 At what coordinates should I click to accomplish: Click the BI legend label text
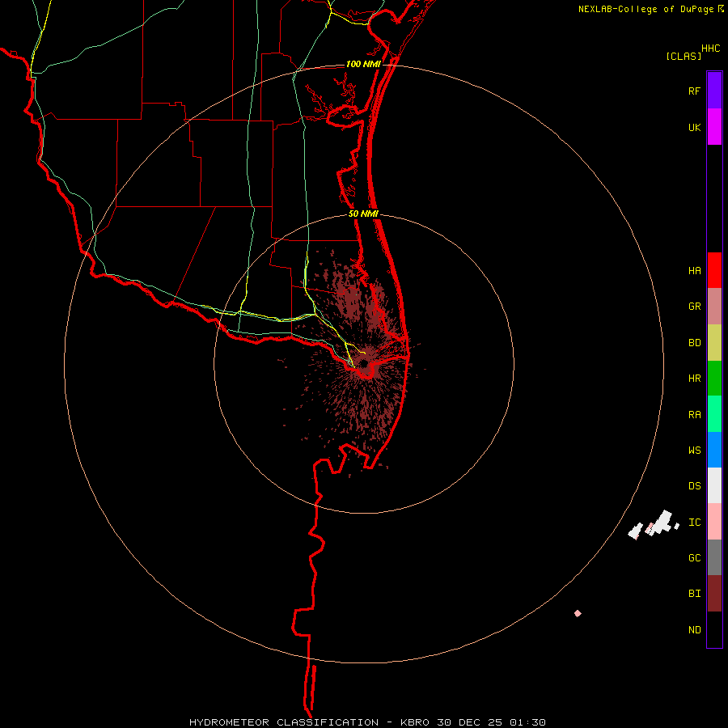coord(694,594)
